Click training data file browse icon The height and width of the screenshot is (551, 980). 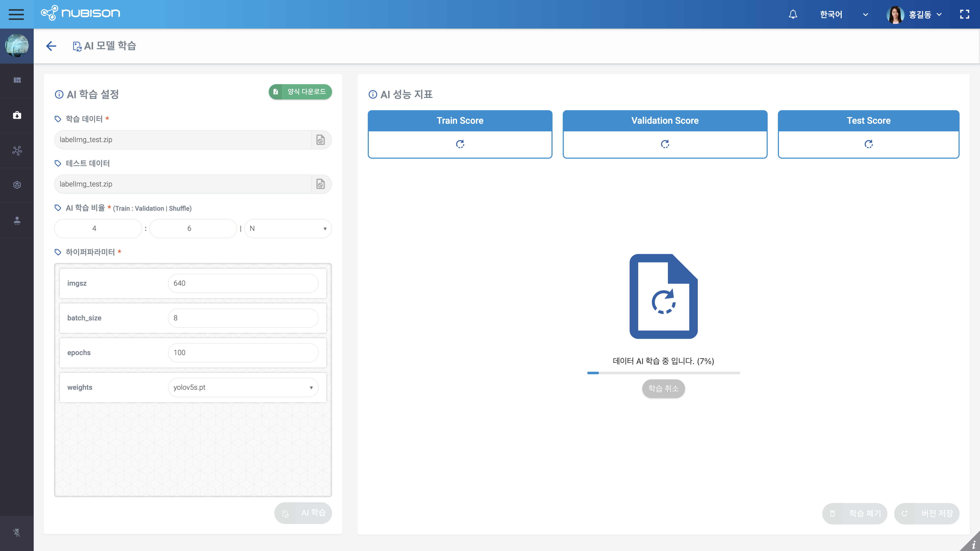click(321, 140)
